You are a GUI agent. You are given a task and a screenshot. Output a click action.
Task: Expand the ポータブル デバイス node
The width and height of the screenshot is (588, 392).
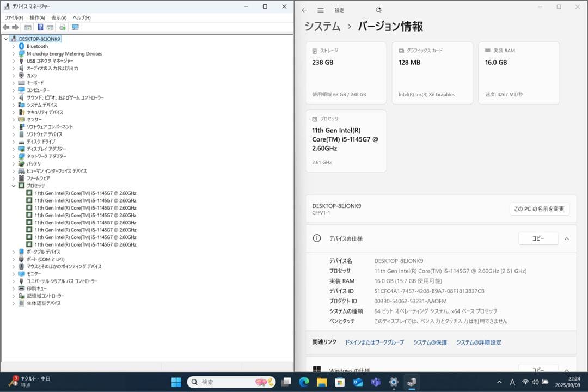click(x=14, y=252)
